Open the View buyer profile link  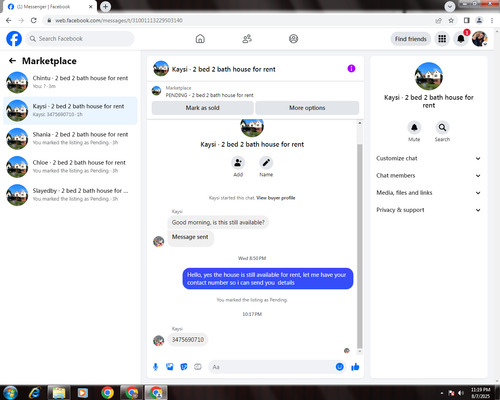(276, 198)
